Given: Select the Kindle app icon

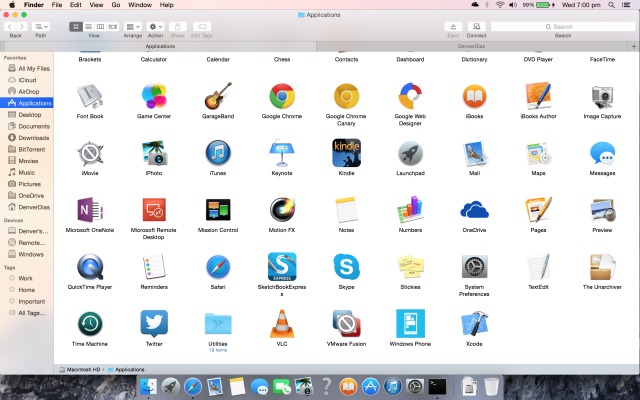Looking at the screenshot, I should [x=346, y=153].
